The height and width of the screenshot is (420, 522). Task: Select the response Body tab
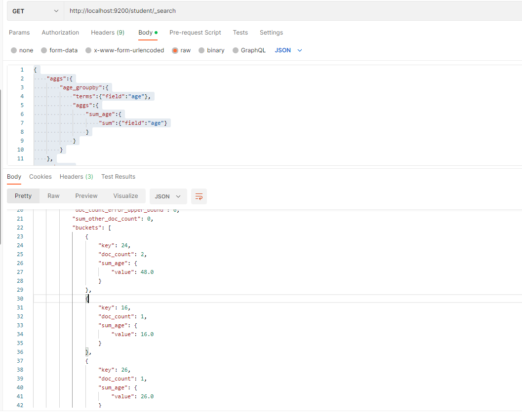[x=14, y=177]
